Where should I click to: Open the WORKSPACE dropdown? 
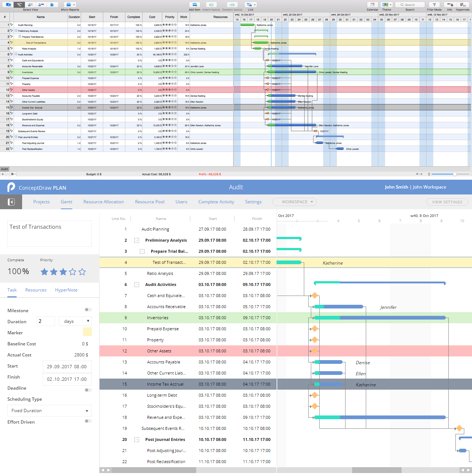[295, 202]
